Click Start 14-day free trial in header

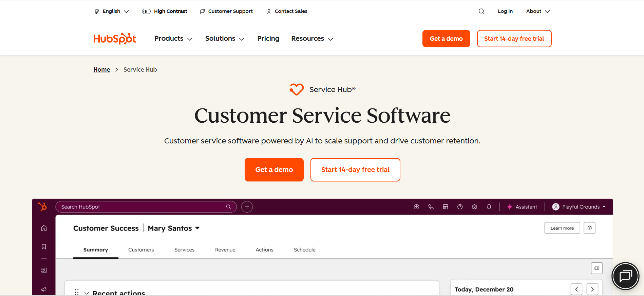coord(514,39)
